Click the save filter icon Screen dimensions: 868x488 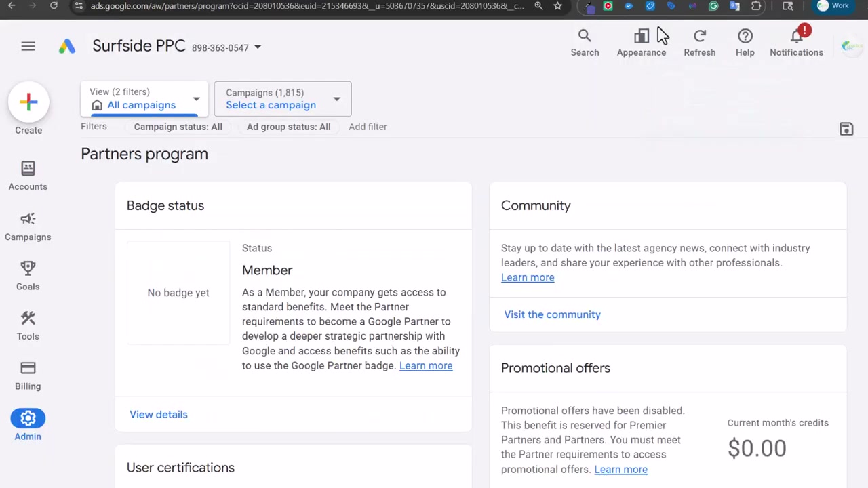coord(846,129)
